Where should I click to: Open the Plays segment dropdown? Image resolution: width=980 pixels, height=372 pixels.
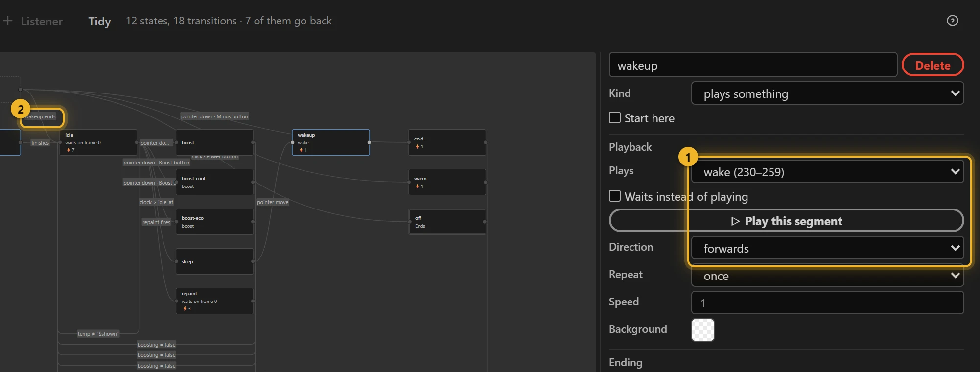click(827, 171)
